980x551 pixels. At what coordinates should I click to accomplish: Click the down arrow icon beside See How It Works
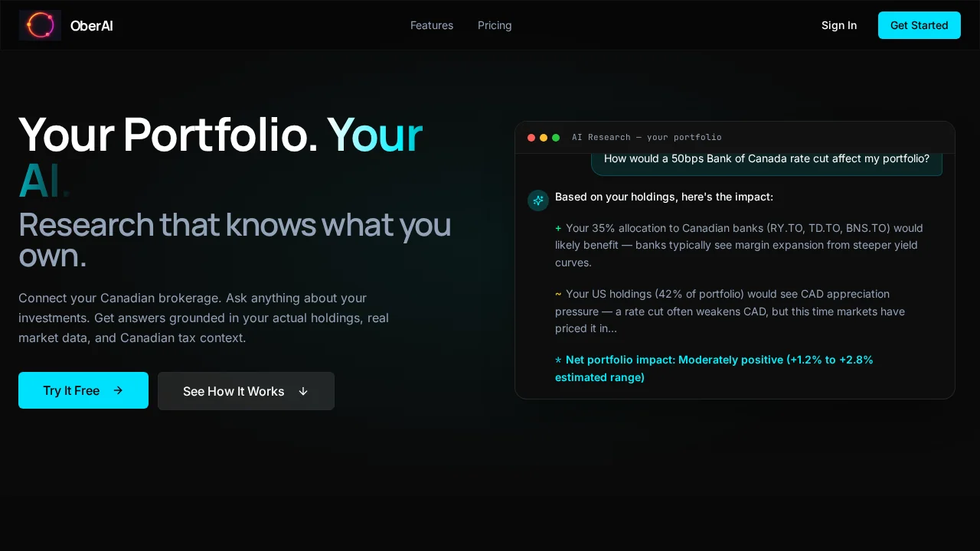pyautogui.click(x=303, y=391)
